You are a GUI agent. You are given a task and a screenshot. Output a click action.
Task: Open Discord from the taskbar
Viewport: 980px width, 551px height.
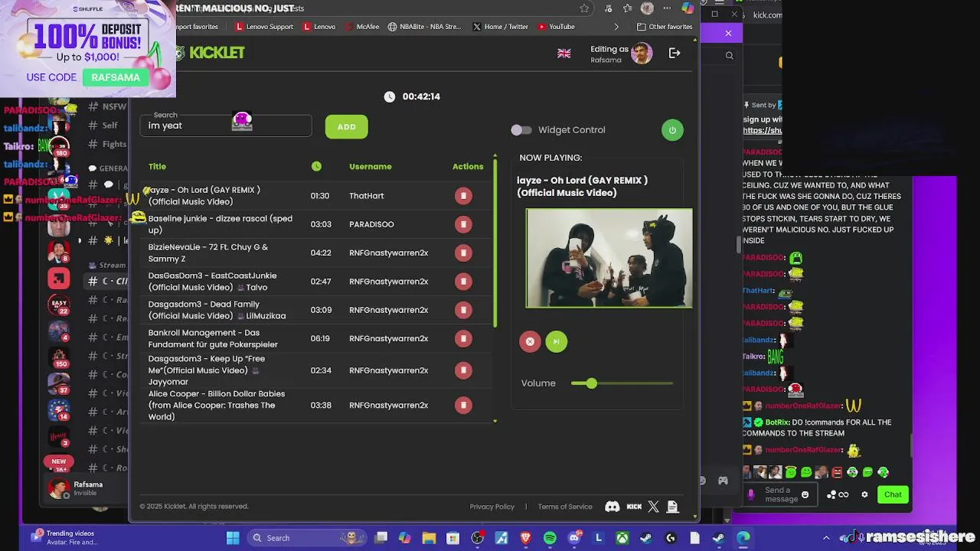[x=574, y=538]
